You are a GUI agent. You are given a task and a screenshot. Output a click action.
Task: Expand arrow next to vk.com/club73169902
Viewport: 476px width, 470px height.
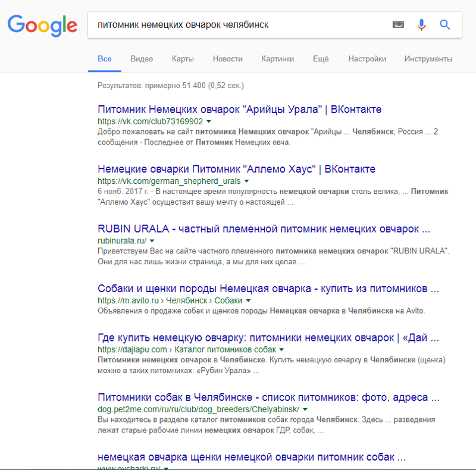click(x=209, y=122)
